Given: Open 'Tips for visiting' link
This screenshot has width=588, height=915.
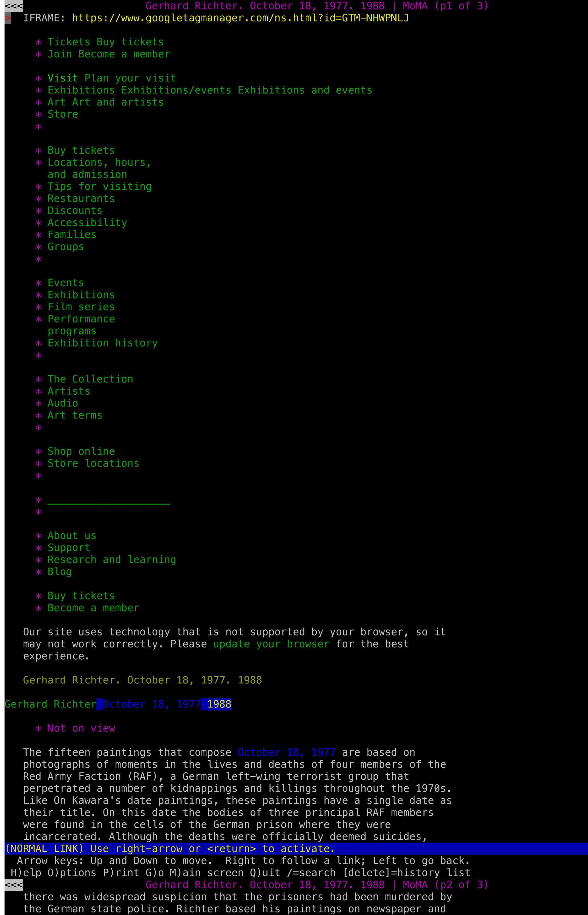Looking at the screenshot, I should click(x=99, y=186).
